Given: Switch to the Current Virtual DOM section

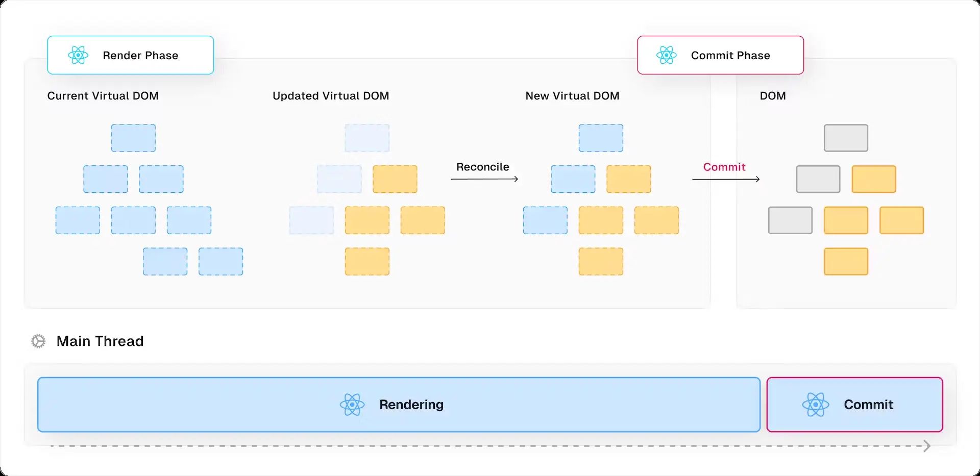Looking at the screenshot, I should (103, 95).
